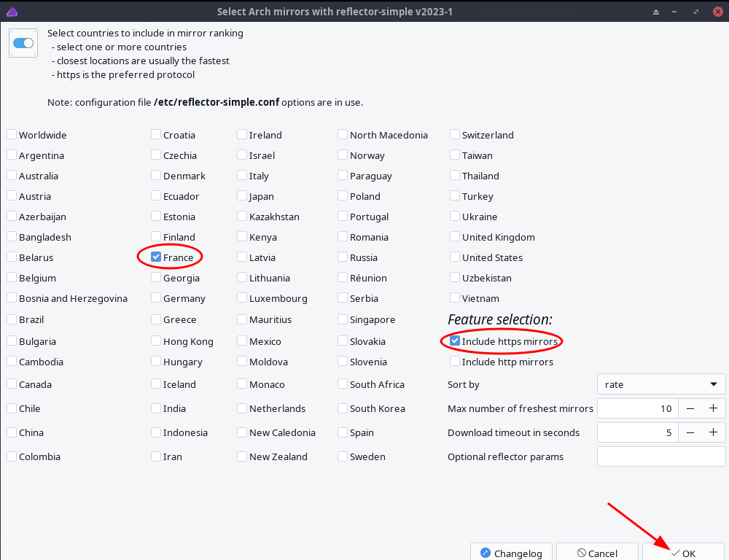729x560 pixels.
Task: Decrease max number of freshest mirrors
Action: click(x=690, y=408)
